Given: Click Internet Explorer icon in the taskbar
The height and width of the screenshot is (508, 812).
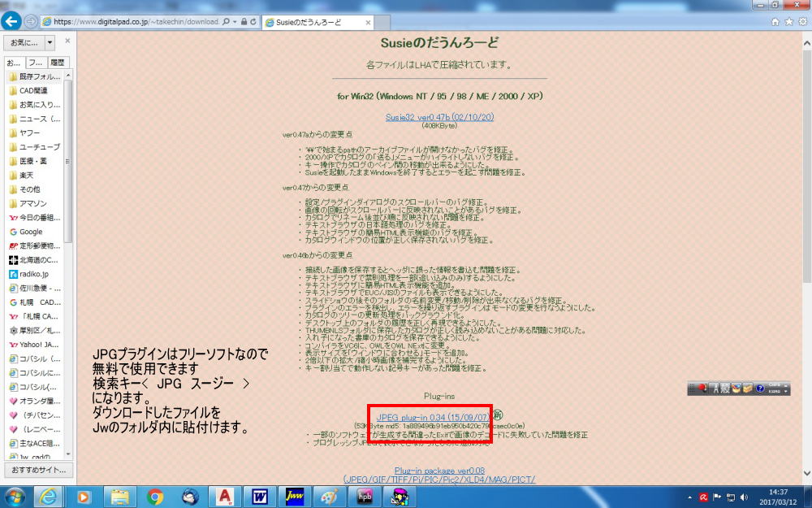Looking at the screenshot, I should click(x=48, y=497).
